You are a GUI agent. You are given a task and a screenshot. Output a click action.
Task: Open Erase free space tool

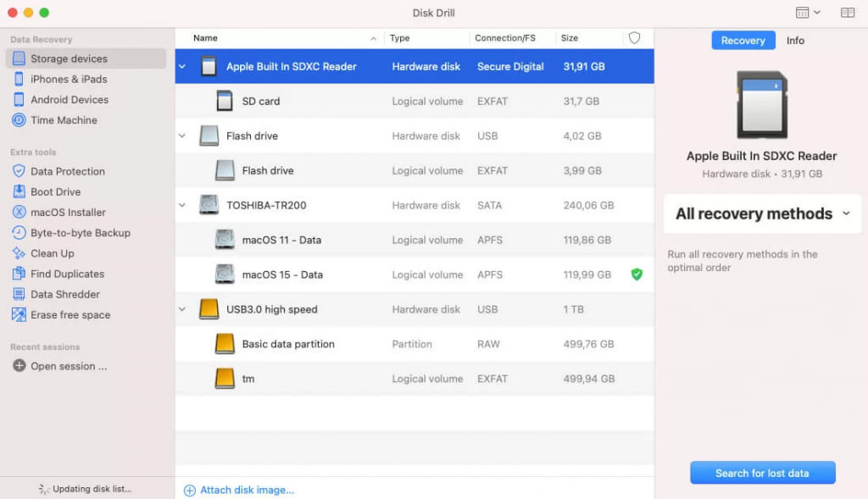point(70,314)
